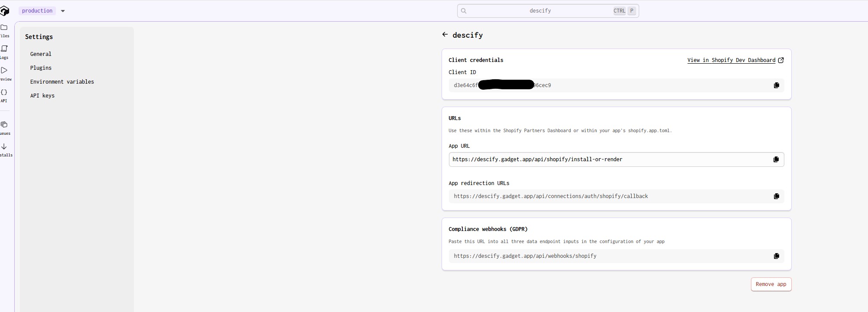Open Environment variables settings
This screenshot has width=868, height=312.
coord(62,82)
